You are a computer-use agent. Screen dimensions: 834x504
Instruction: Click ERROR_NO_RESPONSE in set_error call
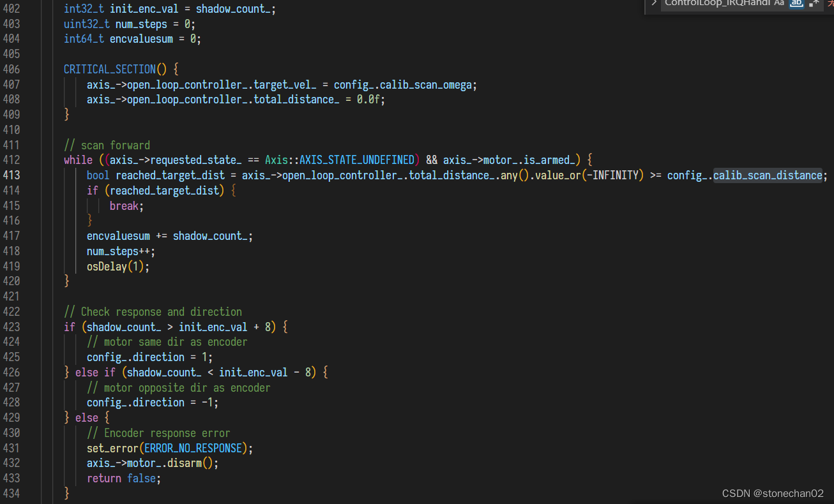pyautogui.click(x=193, y=448)
